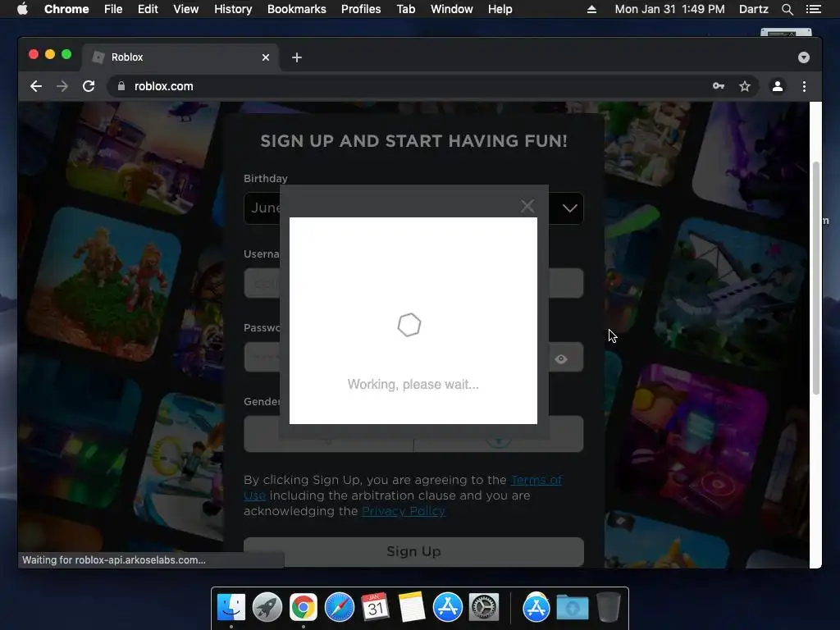Screen dimensions: 840x630
Task: Toggle password visibility eye icon
Action: pyautogui.click(x=561, y=359)
